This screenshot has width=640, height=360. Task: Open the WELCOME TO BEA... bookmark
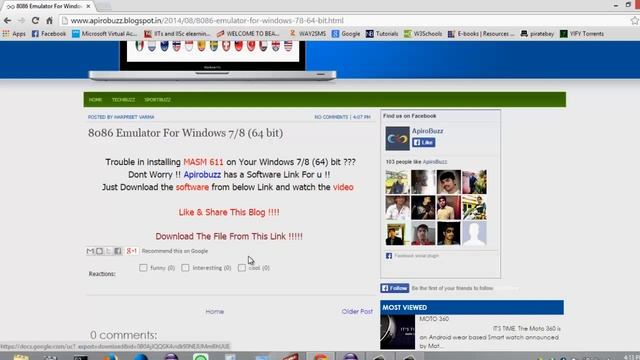coord(248,34)
